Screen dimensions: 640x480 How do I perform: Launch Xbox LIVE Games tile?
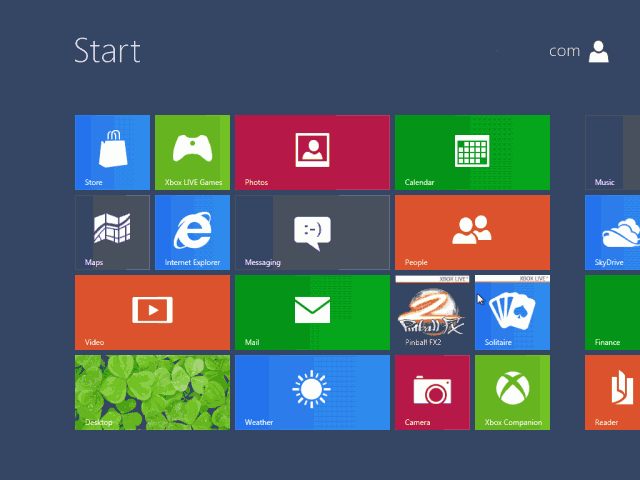pos(192,152)
